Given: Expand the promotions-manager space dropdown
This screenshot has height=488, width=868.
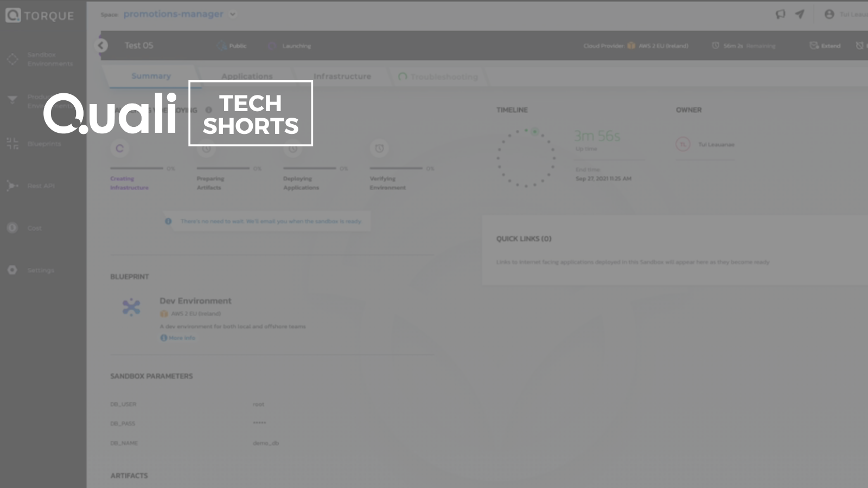Looking at the screenshot, I should 233,15.
